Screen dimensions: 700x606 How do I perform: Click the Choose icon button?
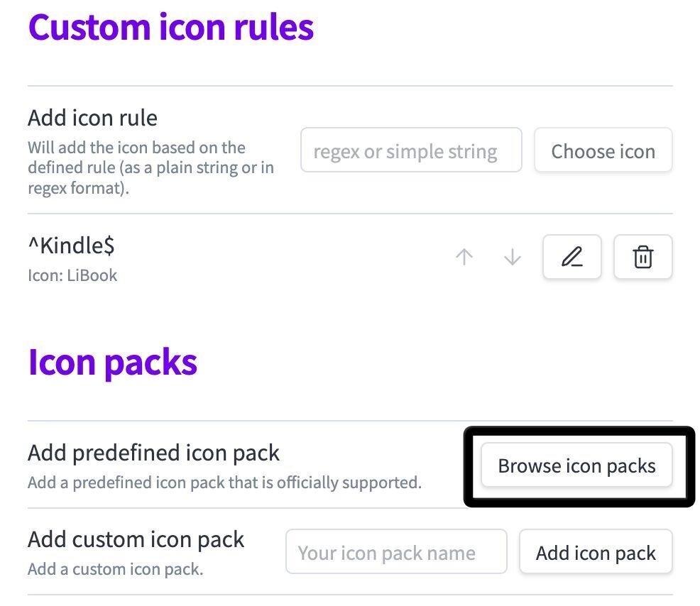pos(603,150)
